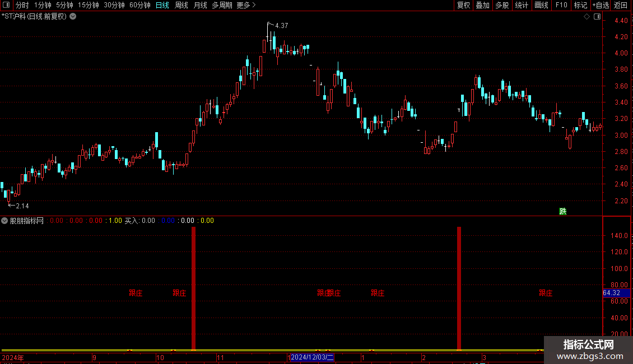Select the 1分钟 period tab

pyautogui.click(x=43, y=5)
